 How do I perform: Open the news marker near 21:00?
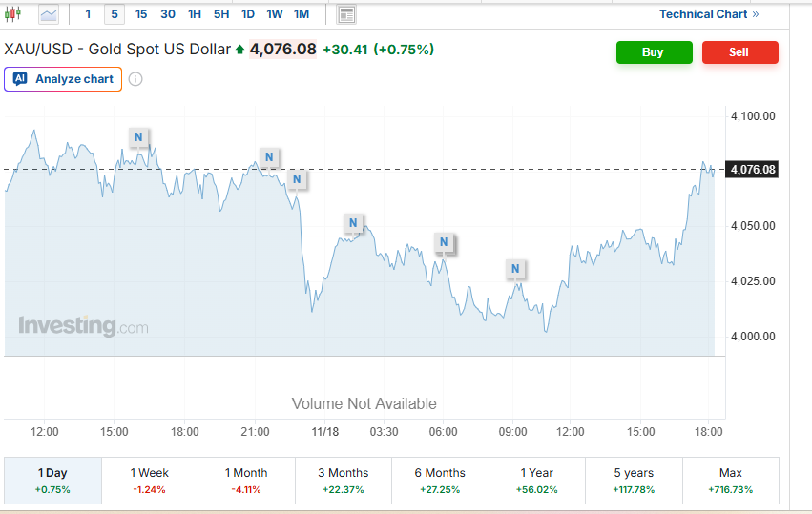(x=269, y=157)
